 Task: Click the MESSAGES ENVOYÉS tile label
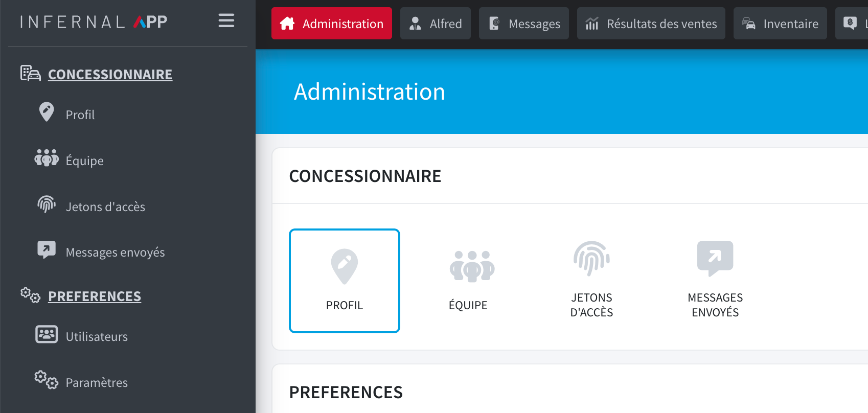715,305
